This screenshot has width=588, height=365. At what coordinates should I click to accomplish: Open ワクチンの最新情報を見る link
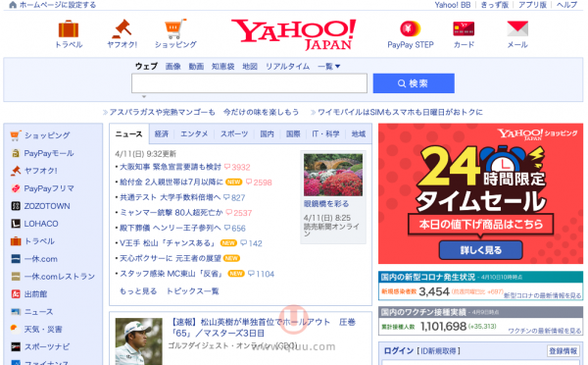coord(545,331)
